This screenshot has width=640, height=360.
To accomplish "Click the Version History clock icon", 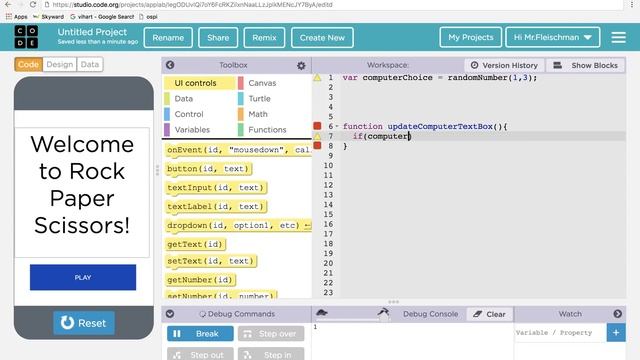I will [474, 65].
